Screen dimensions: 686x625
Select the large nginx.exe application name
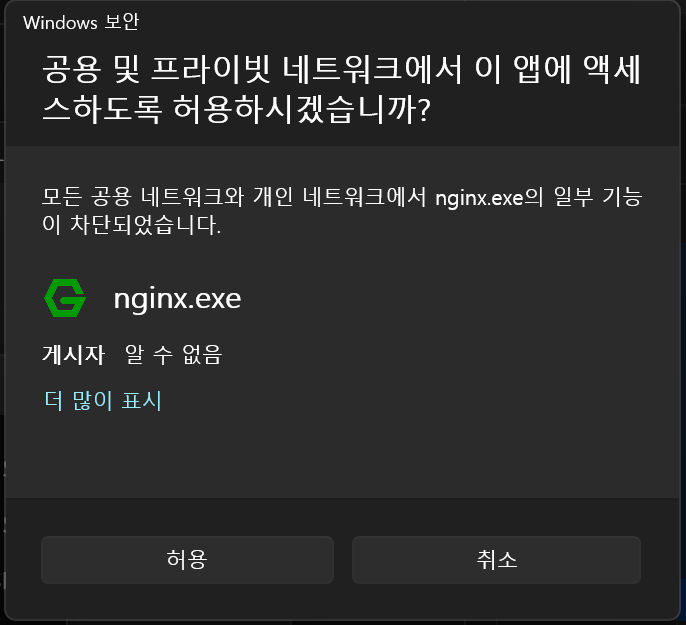pyautogui.click(x=177, y=299)
